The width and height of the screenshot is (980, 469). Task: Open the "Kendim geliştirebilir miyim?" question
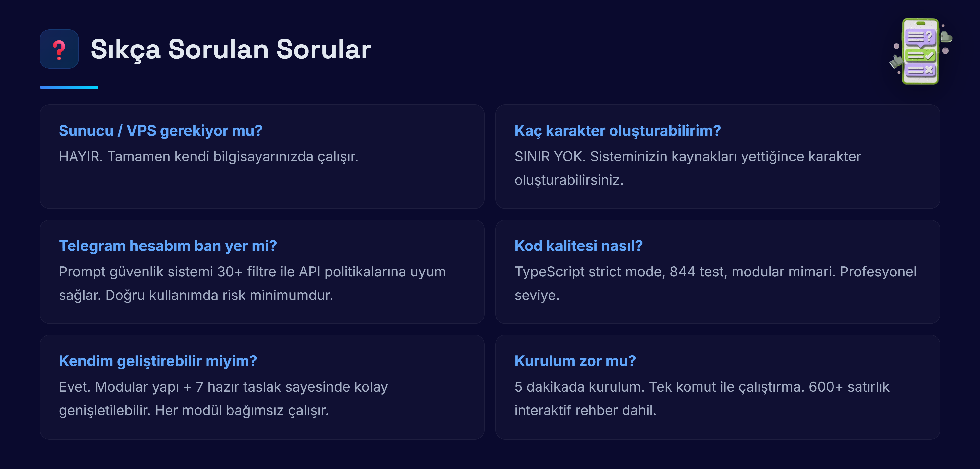tap(158, 361)
